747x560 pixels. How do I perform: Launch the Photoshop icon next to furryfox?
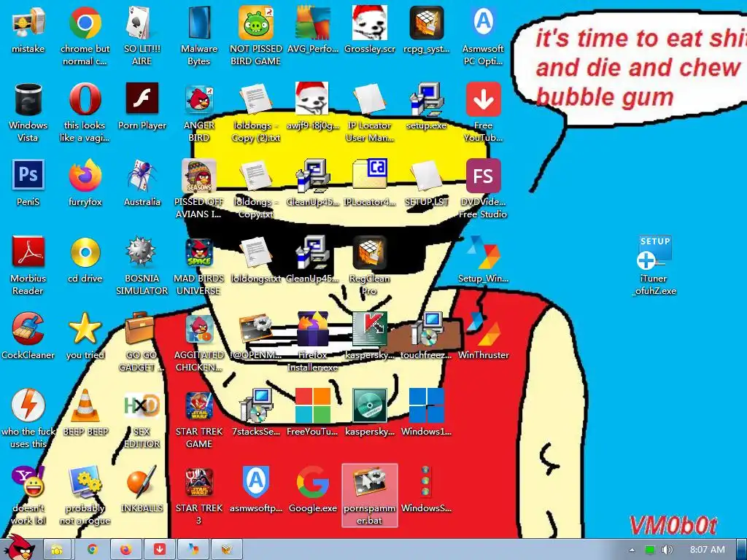point(28,176)
